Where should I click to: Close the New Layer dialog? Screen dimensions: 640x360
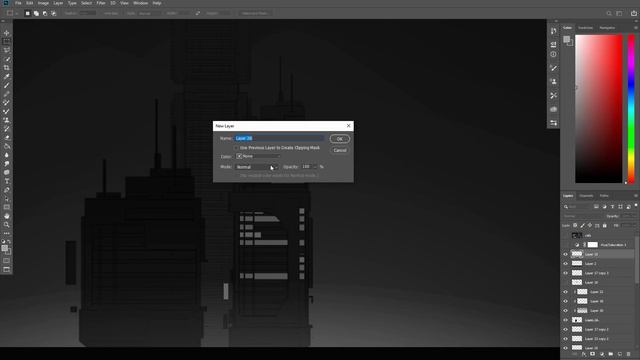click(349, 126)
